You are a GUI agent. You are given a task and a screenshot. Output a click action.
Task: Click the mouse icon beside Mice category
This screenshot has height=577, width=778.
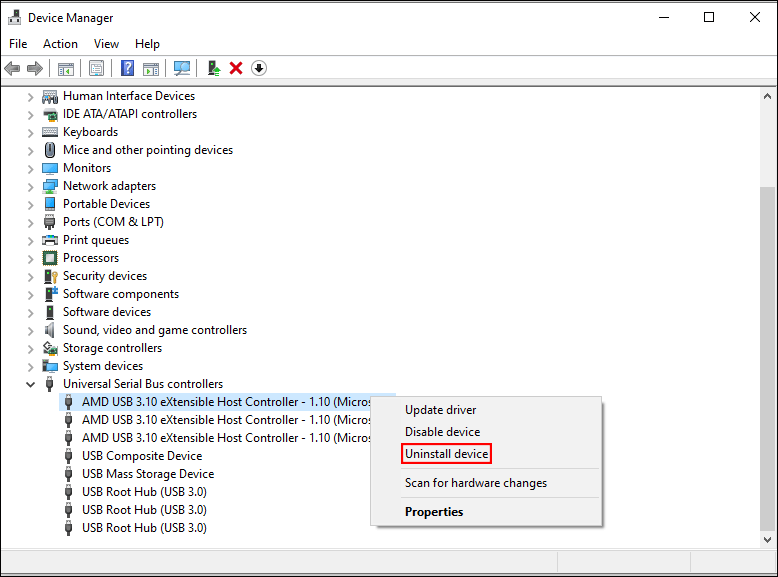[x=50, y=150]
